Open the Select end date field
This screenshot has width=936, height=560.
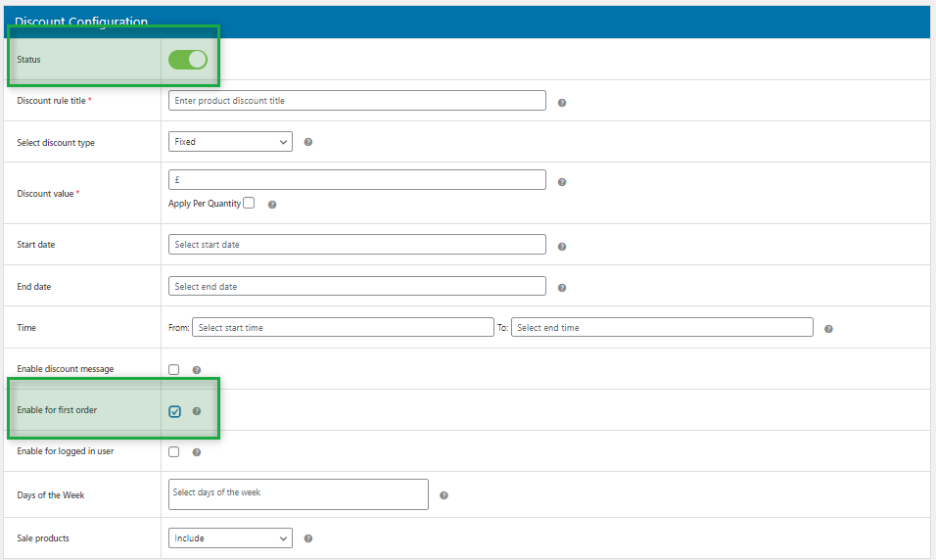357,286
